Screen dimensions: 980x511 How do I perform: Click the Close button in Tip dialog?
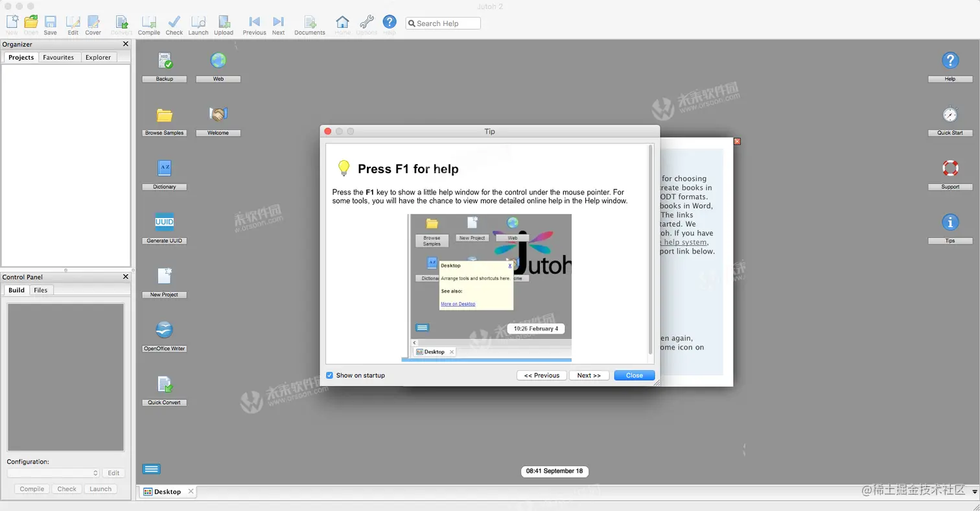point(635,375)
